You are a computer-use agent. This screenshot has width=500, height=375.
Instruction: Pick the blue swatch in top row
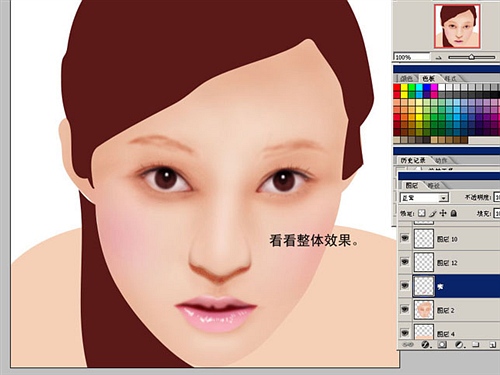427,87
